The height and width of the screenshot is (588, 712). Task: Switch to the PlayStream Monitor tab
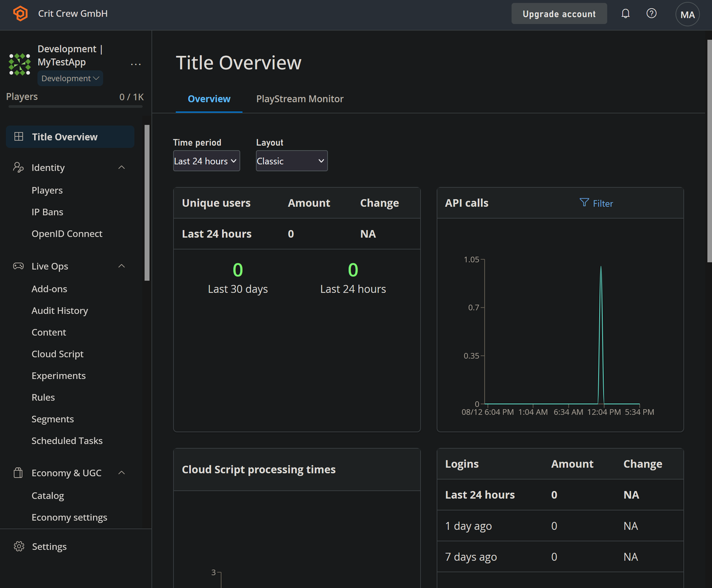300,99
